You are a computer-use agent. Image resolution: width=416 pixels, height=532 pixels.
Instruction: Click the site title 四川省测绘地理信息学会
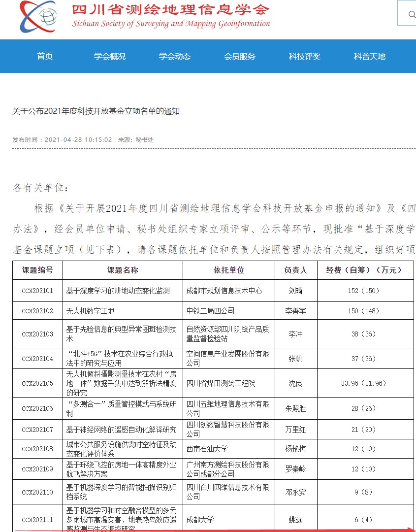coord(171,10)
